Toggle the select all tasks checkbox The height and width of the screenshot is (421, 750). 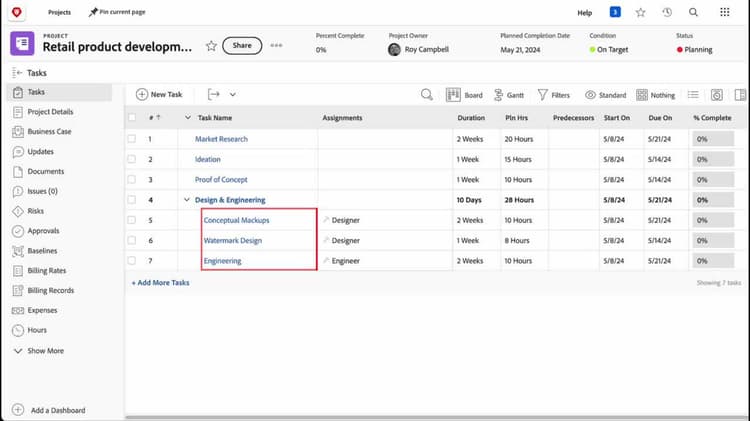click(x=132, y=117)
